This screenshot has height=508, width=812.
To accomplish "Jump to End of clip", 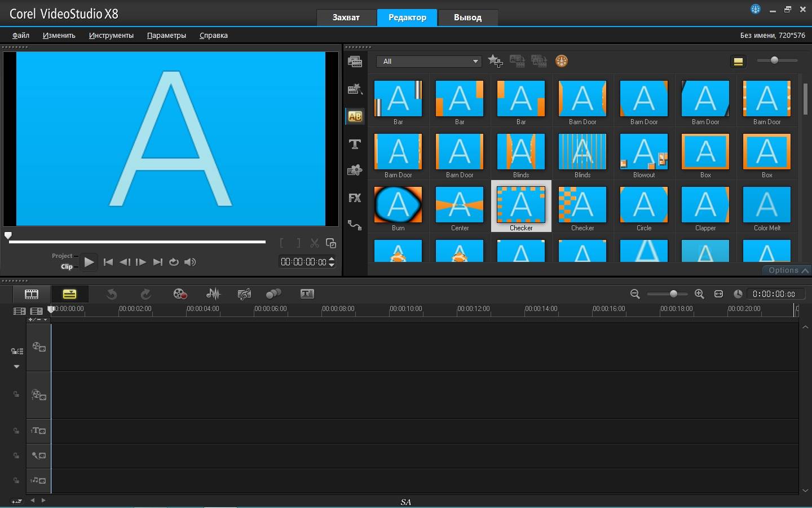I will tap(158, 262).
